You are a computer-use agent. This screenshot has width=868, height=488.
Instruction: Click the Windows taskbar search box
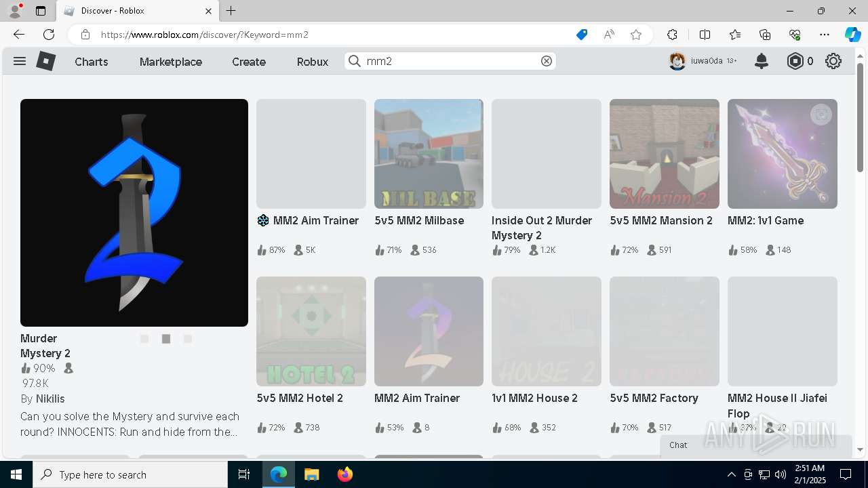coord(130,474)
